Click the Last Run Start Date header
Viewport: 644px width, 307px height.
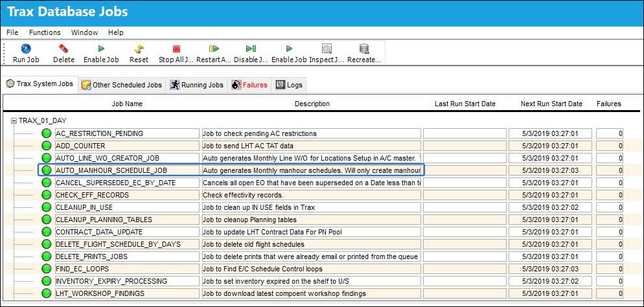(465, 104)
